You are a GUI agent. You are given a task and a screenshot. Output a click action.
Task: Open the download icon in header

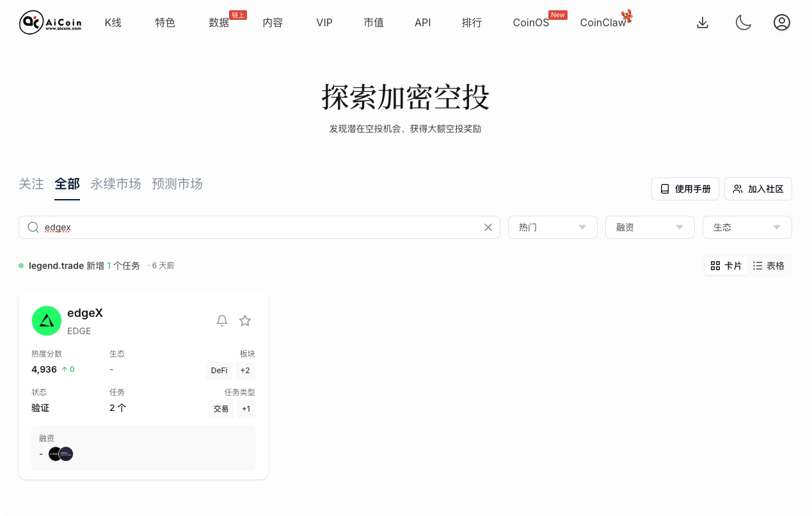click(x=702, y=23)
